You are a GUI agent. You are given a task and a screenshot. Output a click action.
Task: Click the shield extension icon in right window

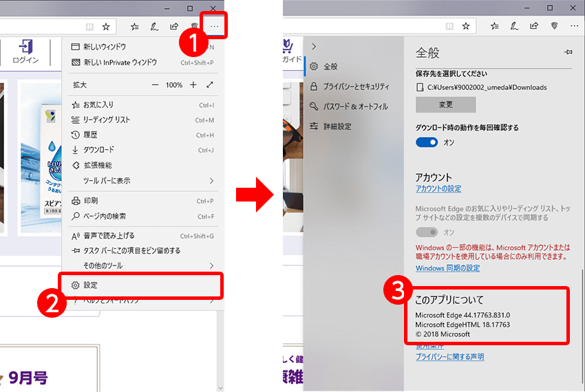555,25
